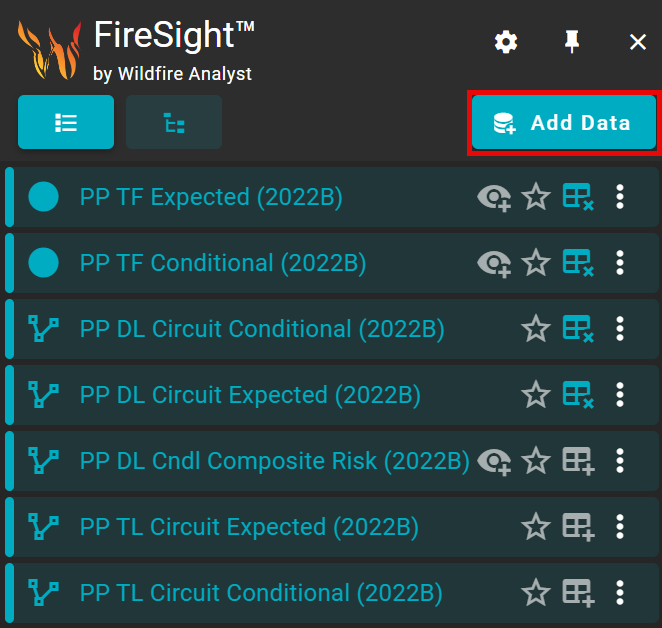Add table for PP TL Circuit Expected (2022B)
This screenshot has width=662, height=628.
coord(578,527)
